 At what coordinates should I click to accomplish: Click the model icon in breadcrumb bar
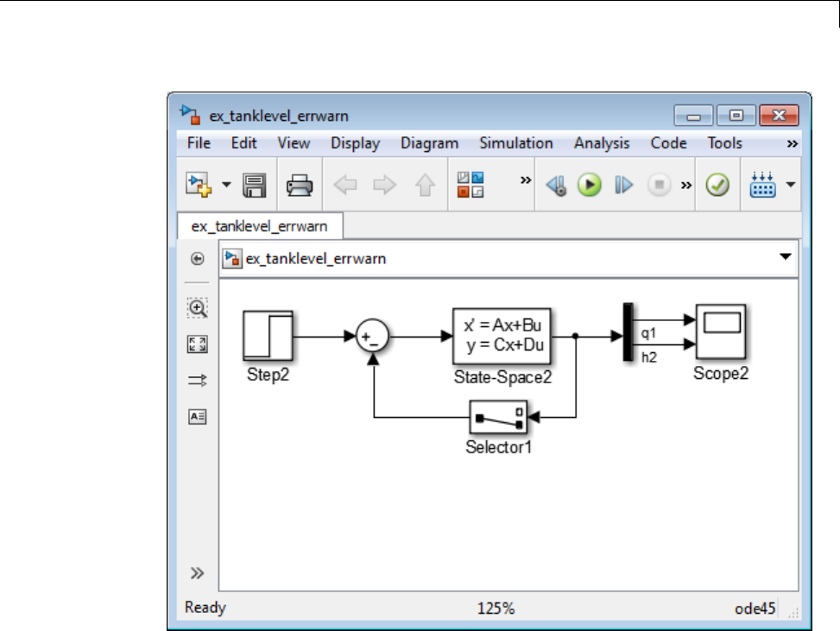(232, 259)
